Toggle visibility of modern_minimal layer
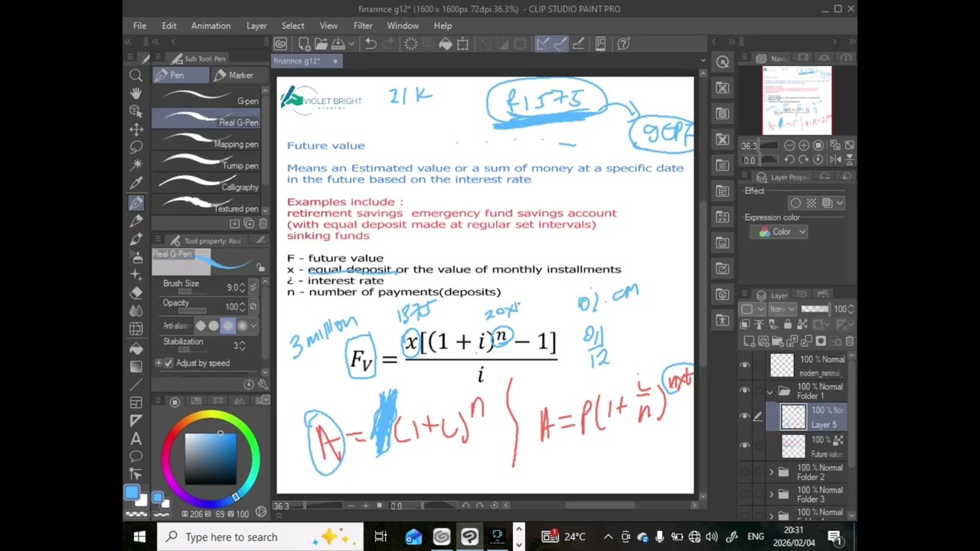Viewport: 980px width, 551px height. point(744,365)
